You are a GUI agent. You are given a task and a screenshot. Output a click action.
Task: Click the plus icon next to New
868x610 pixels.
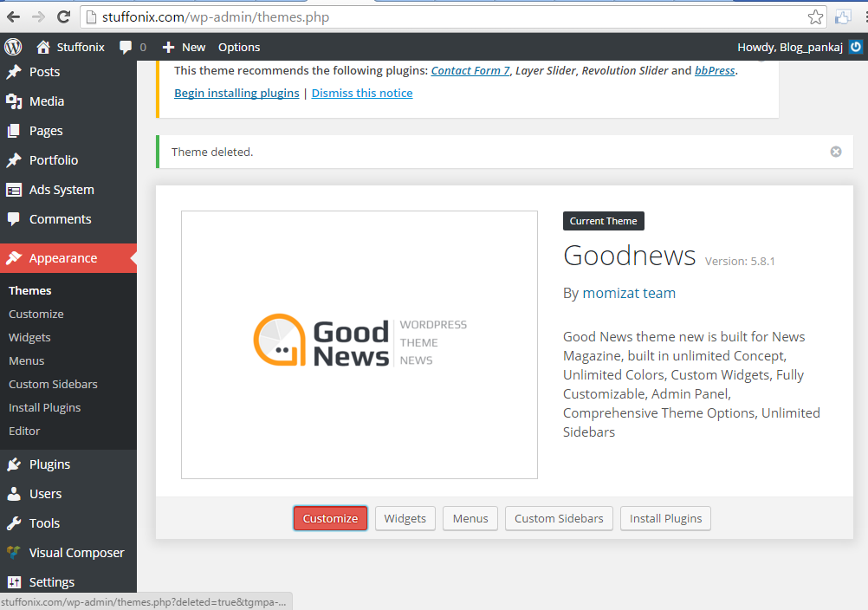point(168,48)
